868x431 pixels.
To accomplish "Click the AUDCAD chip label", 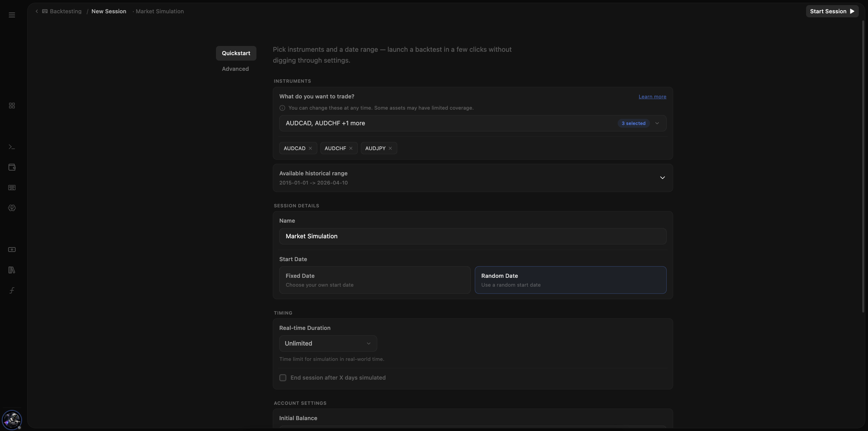I will coord(295,148).
